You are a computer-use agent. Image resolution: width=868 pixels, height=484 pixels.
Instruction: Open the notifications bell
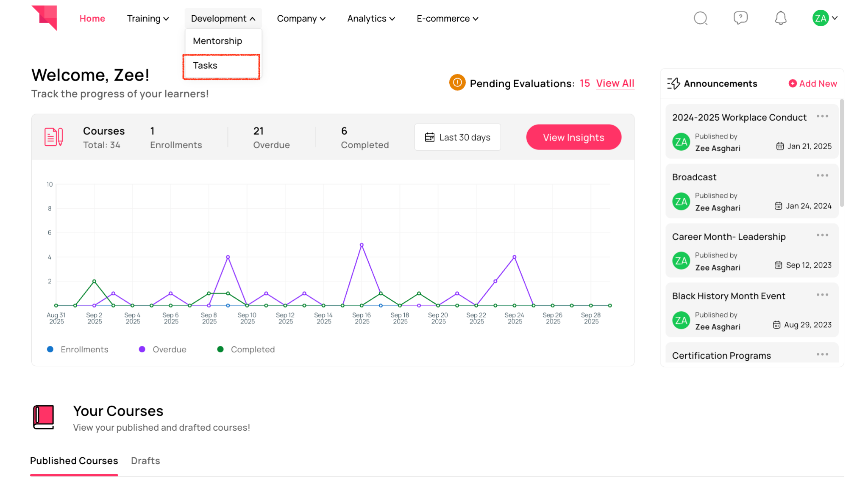pyautogui.click(x=780, y=18)
